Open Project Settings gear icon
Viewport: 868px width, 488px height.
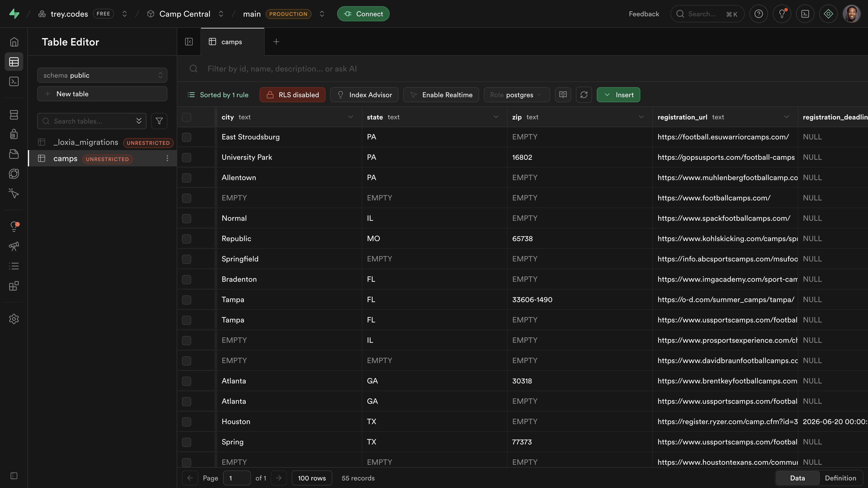tap(14, 319)
